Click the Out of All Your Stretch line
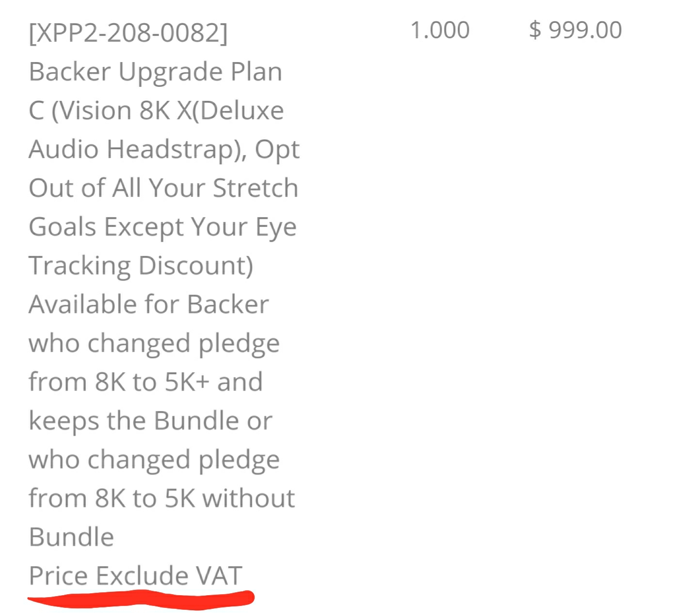This screenshot has width=673, height=616. click(x=163, y=188)
